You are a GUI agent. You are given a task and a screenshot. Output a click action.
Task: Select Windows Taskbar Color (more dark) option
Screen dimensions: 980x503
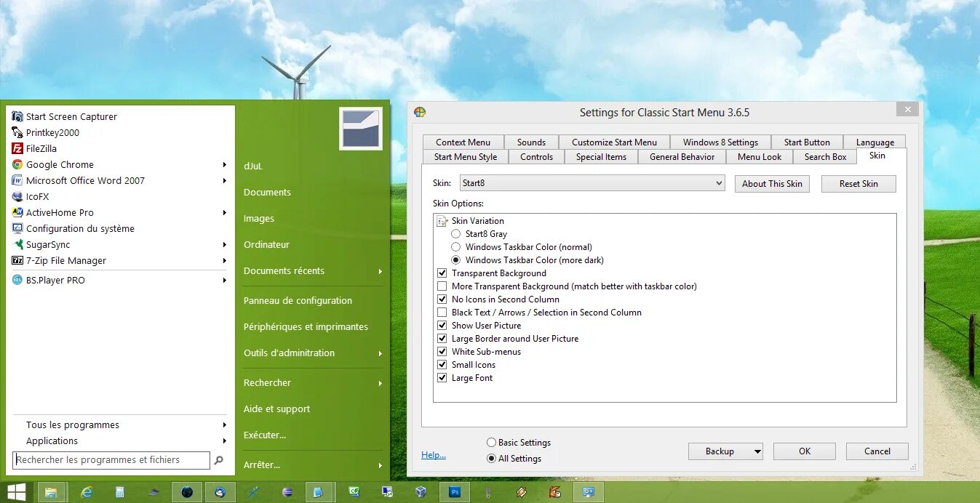click(455, 260)
